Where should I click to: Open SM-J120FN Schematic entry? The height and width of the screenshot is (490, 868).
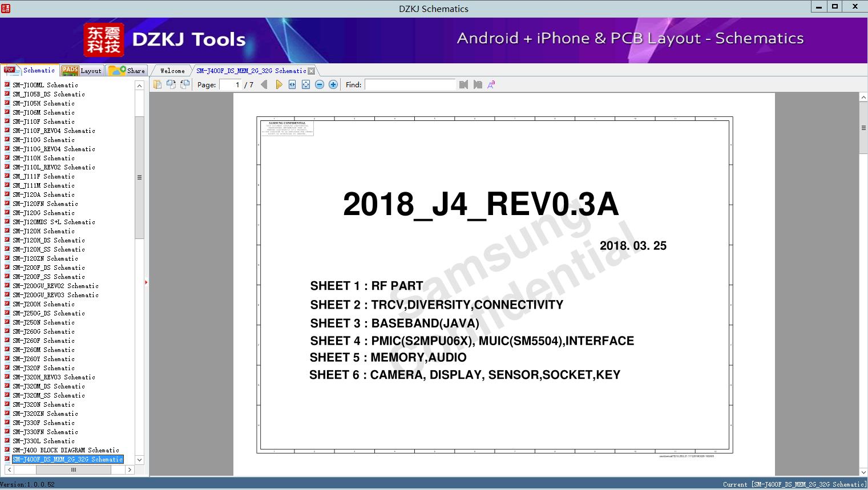[x=45, y=204]
